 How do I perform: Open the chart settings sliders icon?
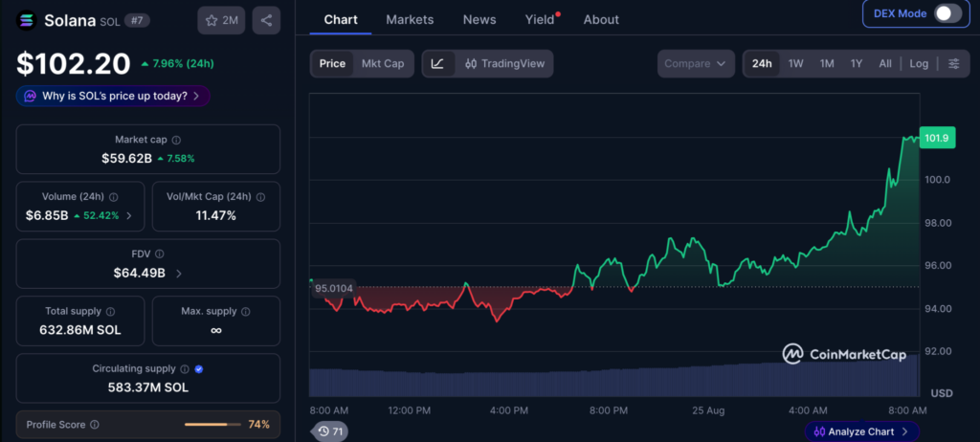tap(954, 64)
